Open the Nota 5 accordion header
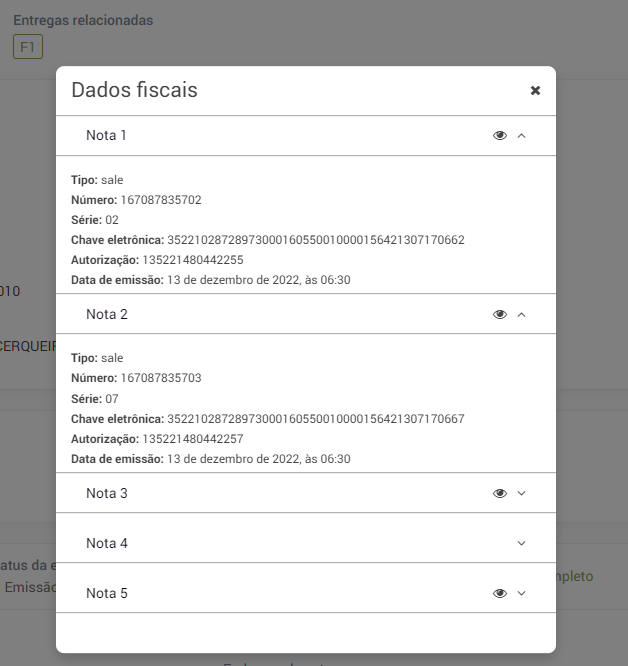Viewport: 628px width, 666px height. [107, 594]
